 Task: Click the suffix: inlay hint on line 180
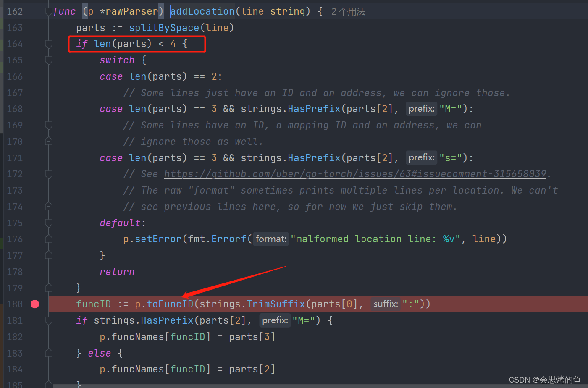click(386, 304)
